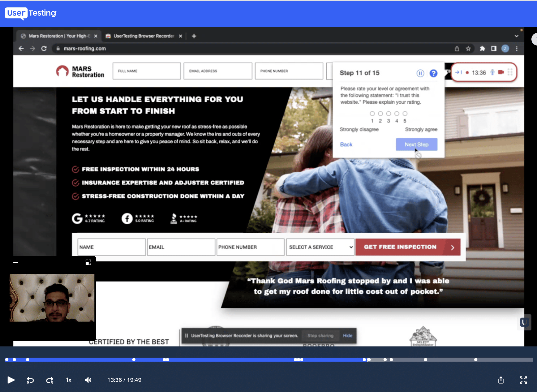Viewport: 537px width, 392px height.
Task: Open the Select a Service dropdown
Action: (320, 247)
